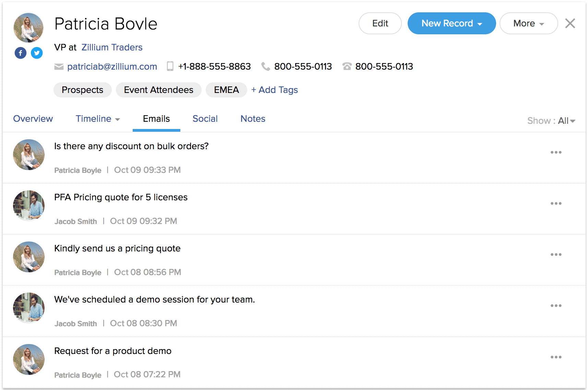Open options for PFA Pricing quote email
The width and height of the screenshot is (588, 390).
click(556, 203)
